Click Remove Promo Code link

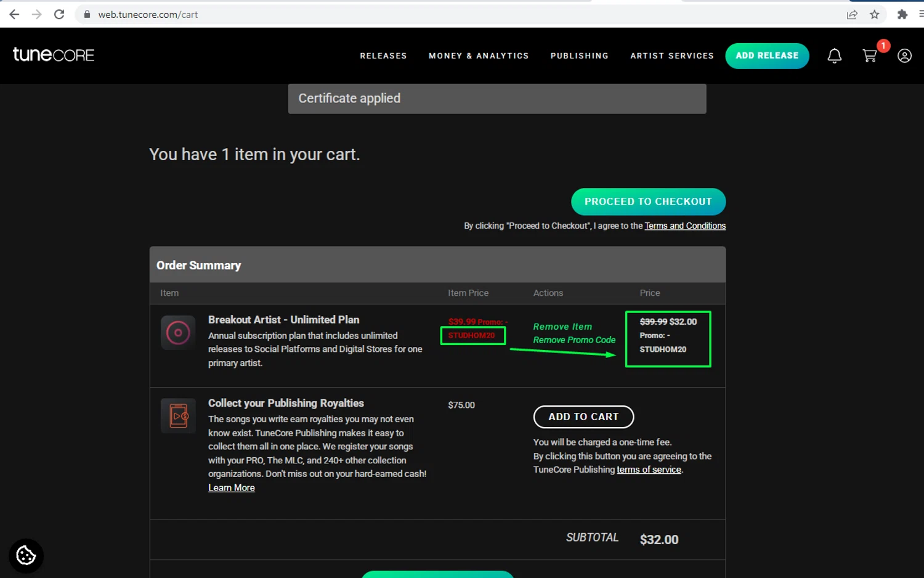point(574,340)
